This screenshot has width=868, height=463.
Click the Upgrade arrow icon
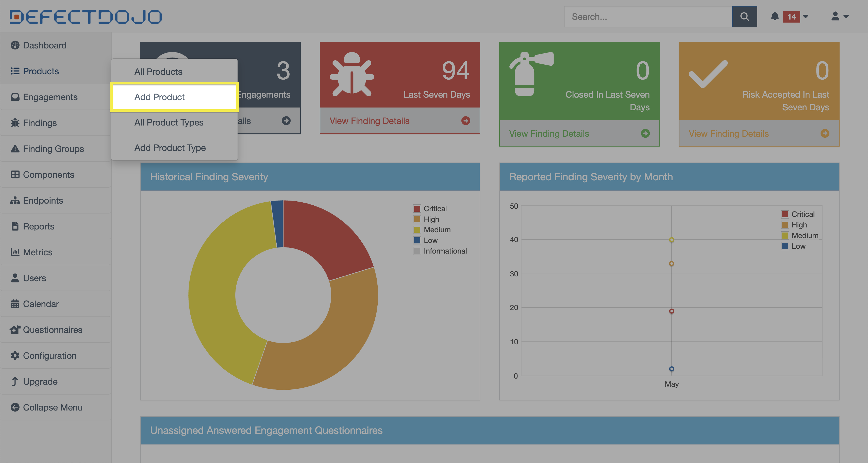pos(15,382)
